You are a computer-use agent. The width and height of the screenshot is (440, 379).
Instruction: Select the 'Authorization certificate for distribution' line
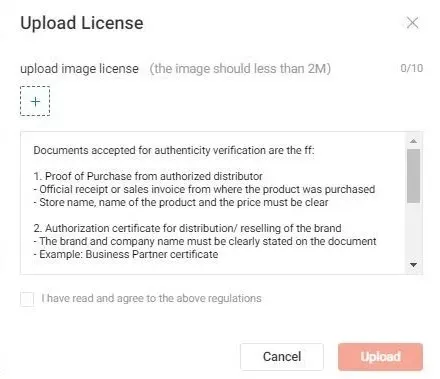(x=187, y=228)
